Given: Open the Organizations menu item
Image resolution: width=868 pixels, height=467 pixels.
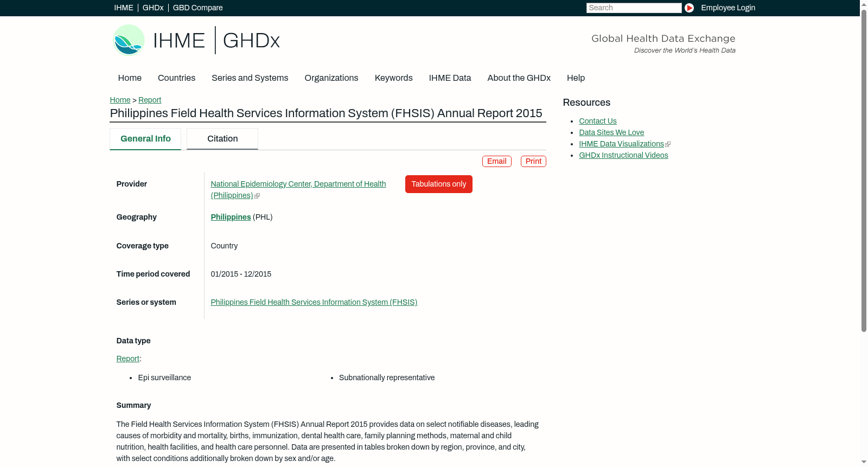Looking at the screenshot, I should click(331, 78).
